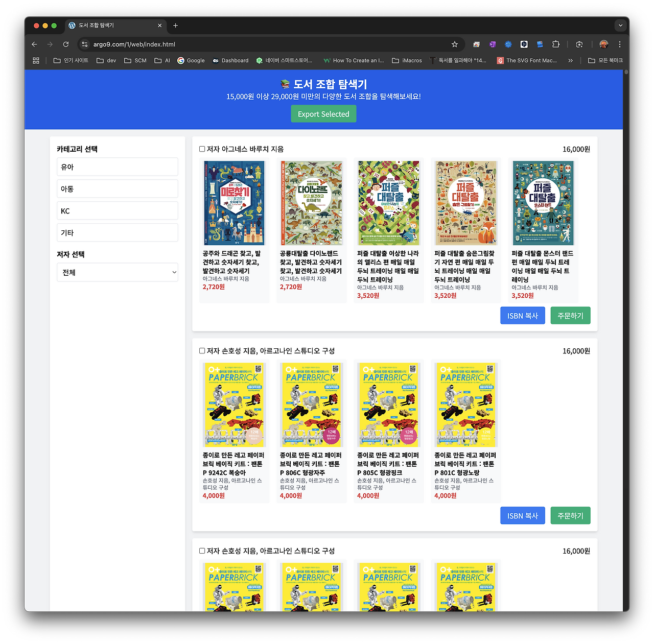Check the second combination's 손호성 지음 checkbox
The width and height of the screenshot is (654, 644).
[202, 351]
